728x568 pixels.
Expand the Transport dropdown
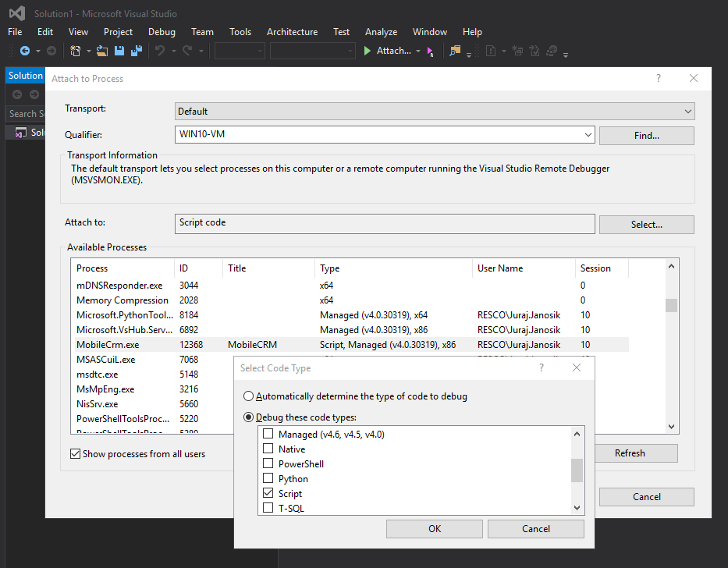(x=687, y=112)
